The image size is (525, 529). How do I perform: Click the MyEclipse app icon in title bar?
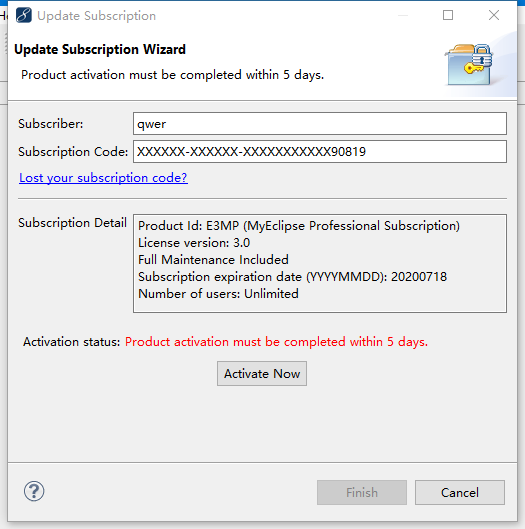24,16
